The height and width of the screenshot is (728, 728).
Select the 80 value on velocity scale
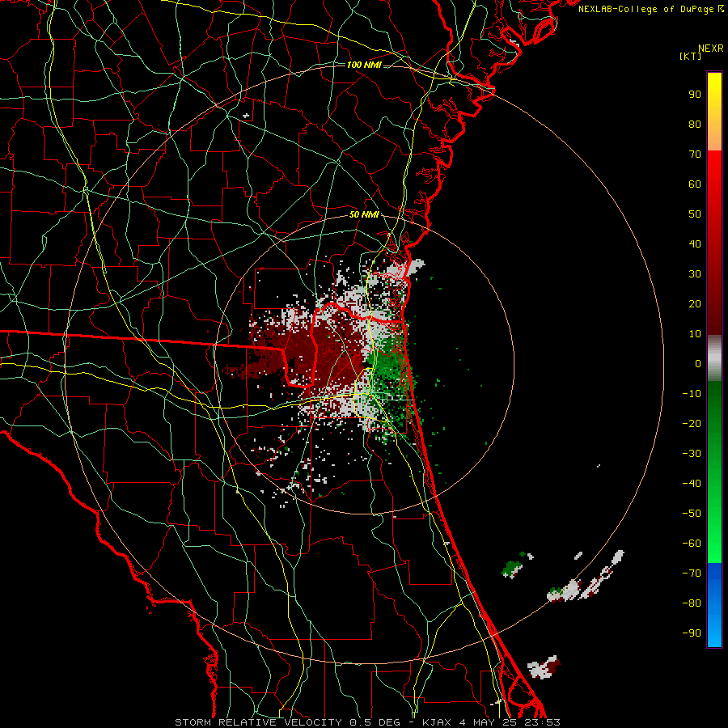click(695, 125)
